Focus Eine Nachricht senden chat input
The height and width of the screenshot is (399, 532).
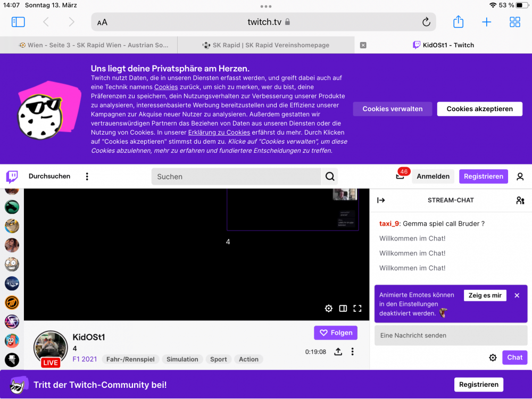click(451, 336)
